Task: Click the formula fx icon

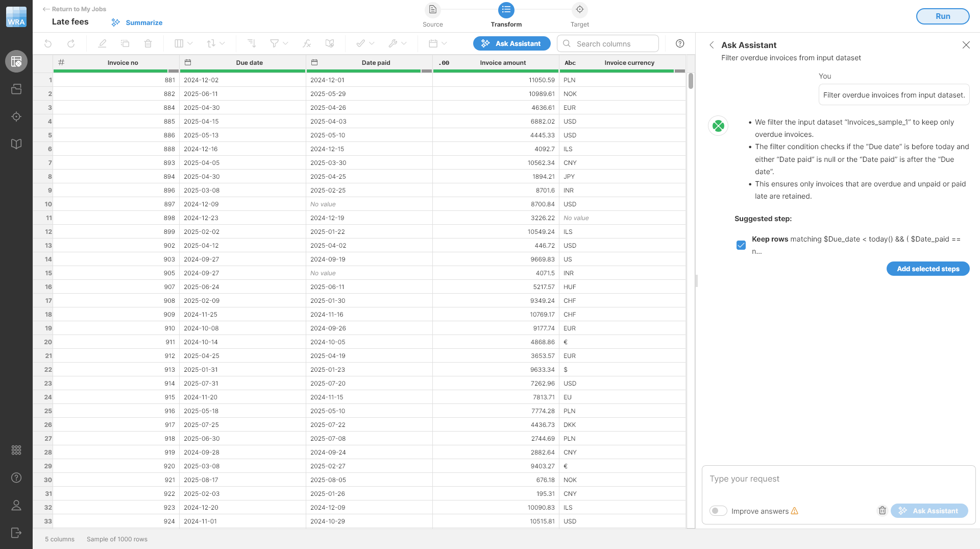Action: point(307,44)
